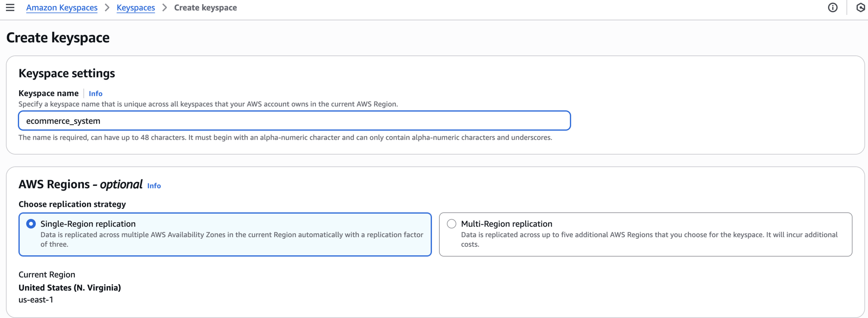Click the chevron after Amazon Keyspaces breadcrumb
This screenshot has width=868, height=318.
107,8
